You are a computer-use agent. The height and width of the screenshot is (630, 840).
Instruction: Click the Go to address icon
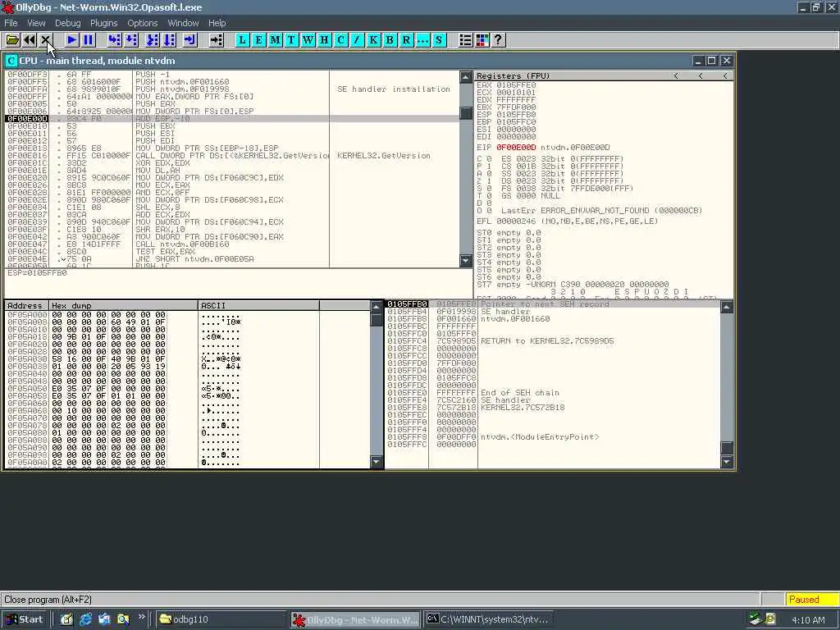(217, 40)
